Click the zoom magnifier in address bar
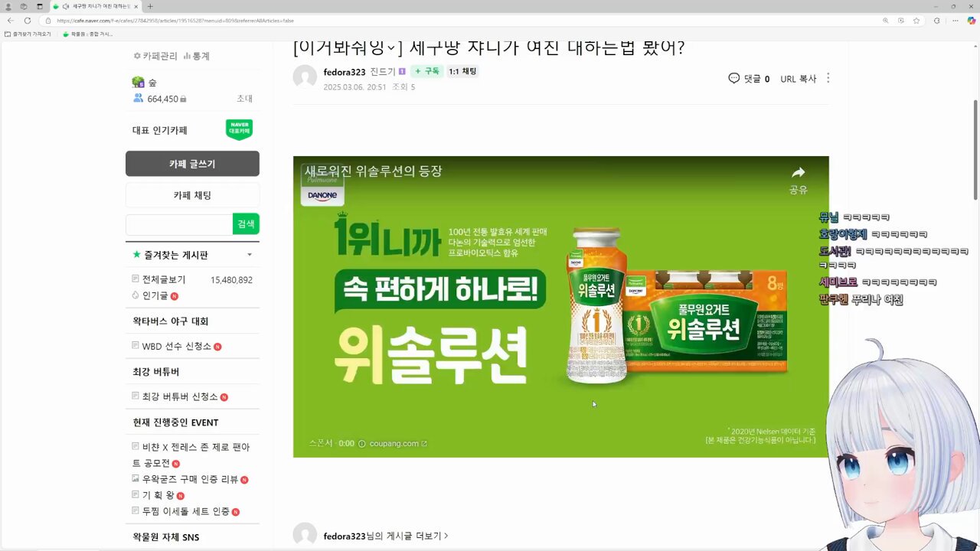Image resolution: width=980 pixels, height=551 pixels. point(886,21)
